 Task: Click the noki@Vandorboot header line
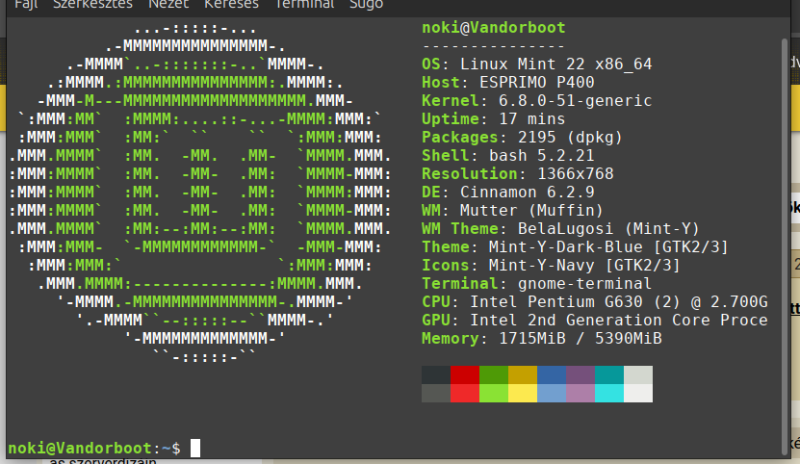click(493, 28)
